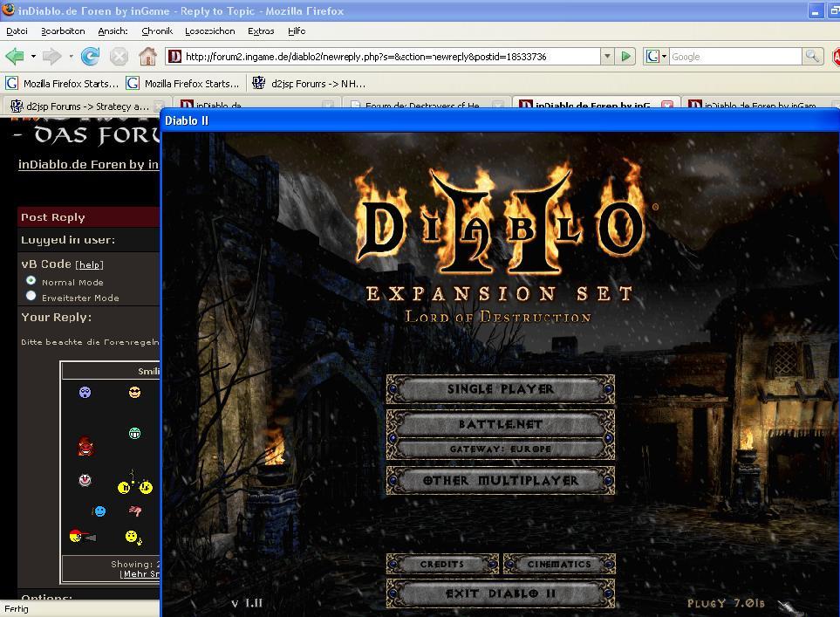The width and height of the screenshot is (840, 617).
Task: Open d2jsp Forums NH bookmark
Action: 309,83
